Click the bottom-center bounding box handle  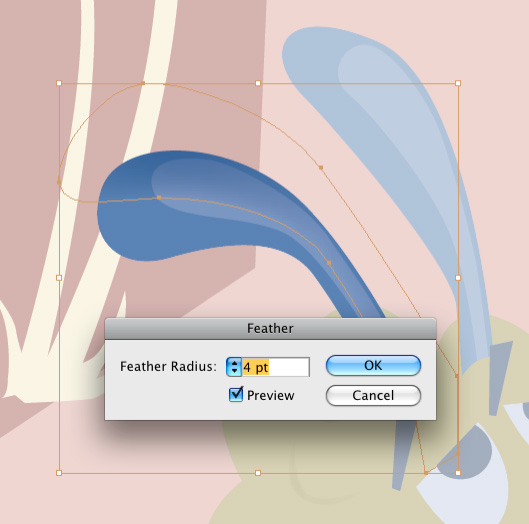258,473
